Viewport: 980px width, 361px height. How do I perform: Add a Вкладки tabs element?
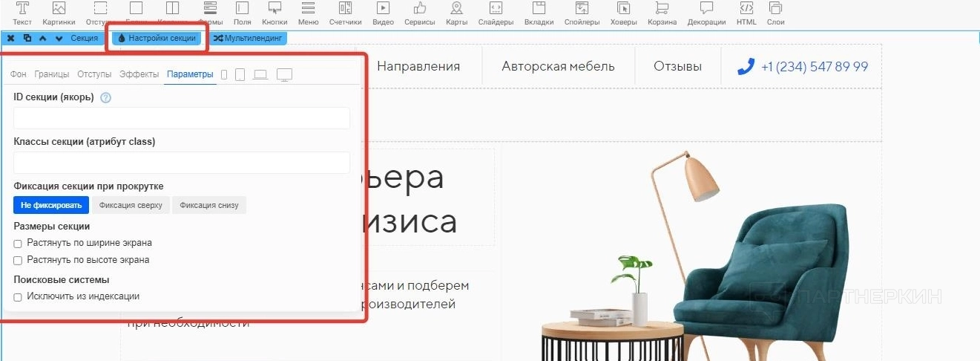point(539,13)
